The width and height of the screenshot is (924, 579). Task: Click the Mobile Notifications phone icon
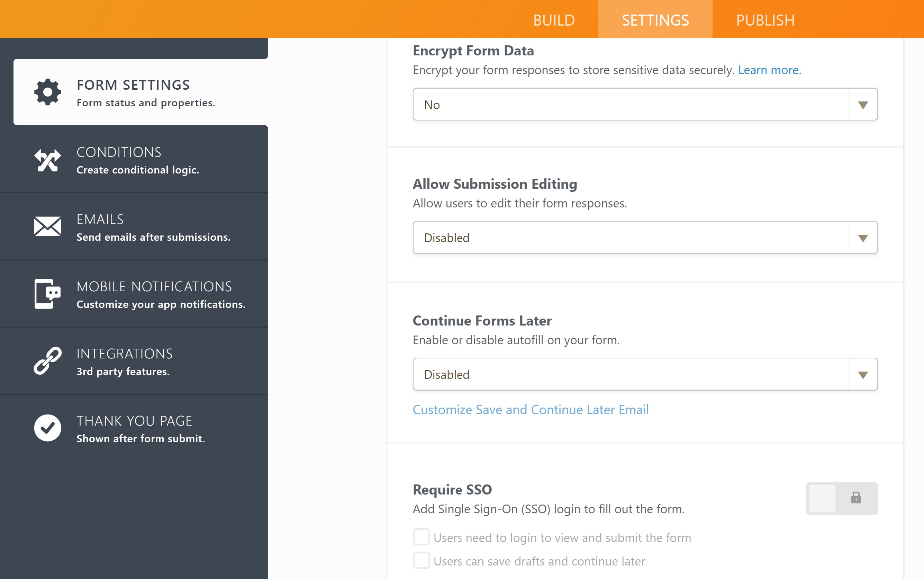click(47, 293)
